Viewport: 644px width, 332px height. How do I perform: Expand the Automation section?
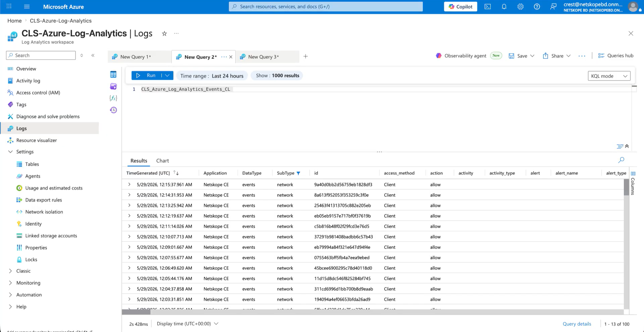click(10, 295)
